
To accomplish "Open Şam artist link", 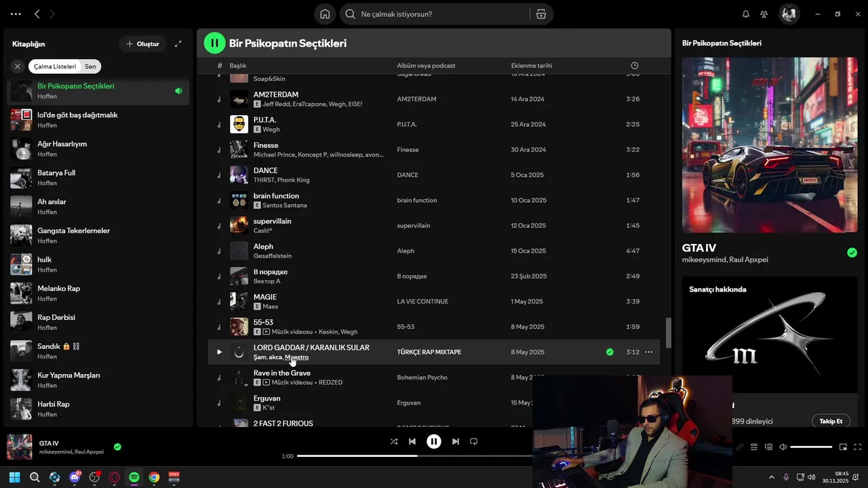I will (x=260, y=357).
